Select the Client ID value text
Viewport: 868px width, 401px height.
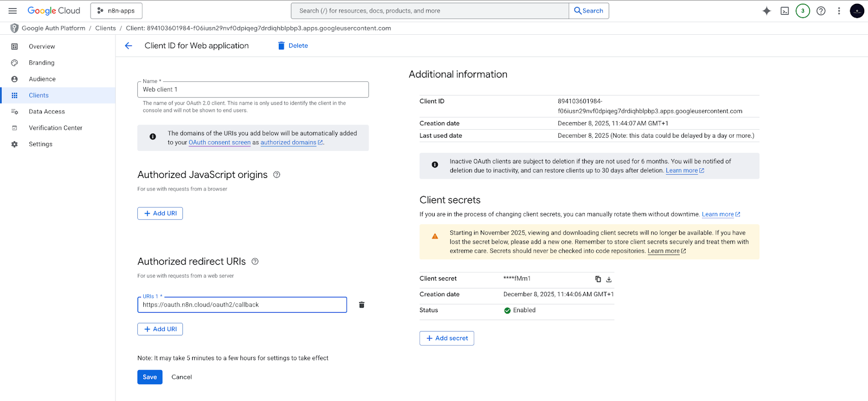(x=650, y=106)
